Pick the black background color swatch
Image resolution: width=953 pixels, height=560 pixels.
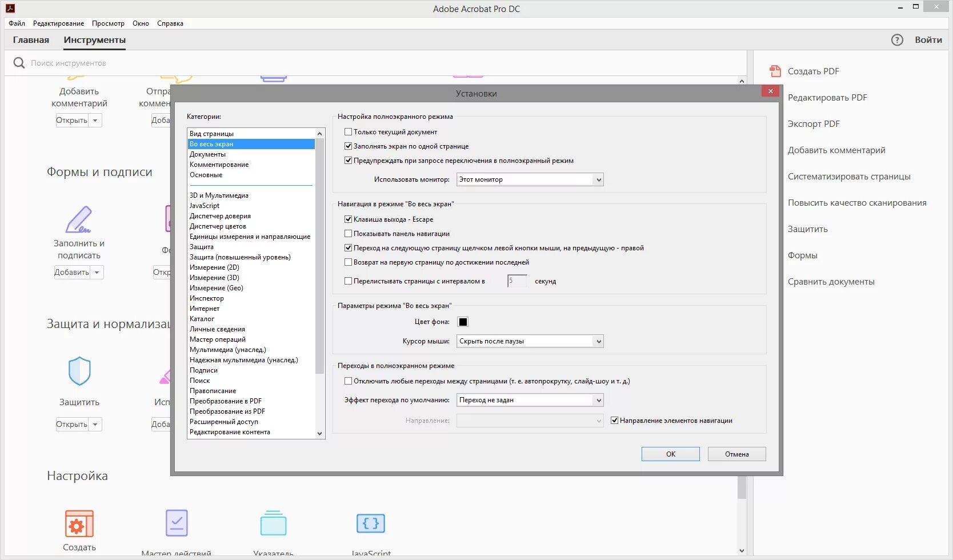463,322
